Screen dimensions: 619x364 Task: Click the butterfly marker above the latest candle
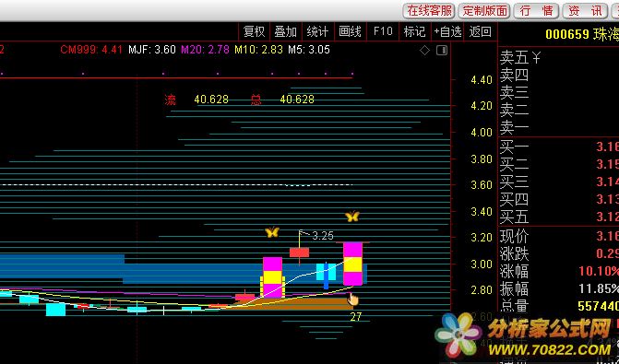click(x=352, y=217)
